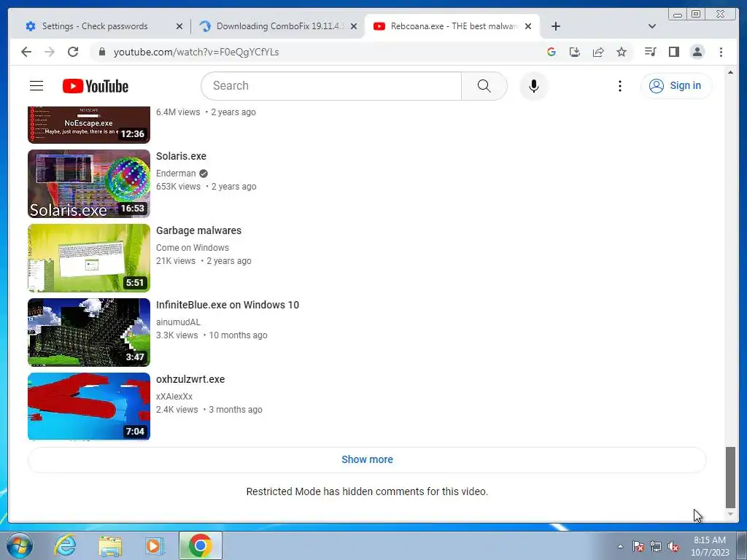Click the network status tray icon

[x=656, y=546]
